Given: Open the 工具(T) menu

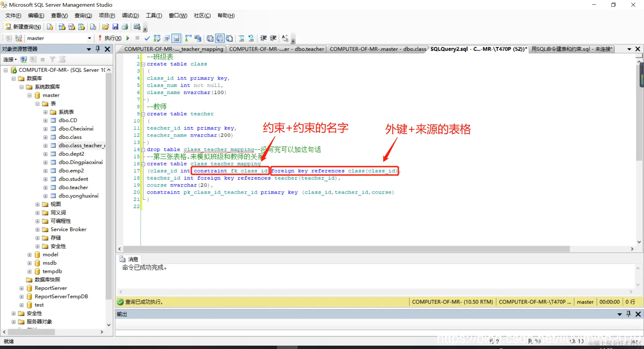Looking at the screenshot, I should click(x=154, y=15).
